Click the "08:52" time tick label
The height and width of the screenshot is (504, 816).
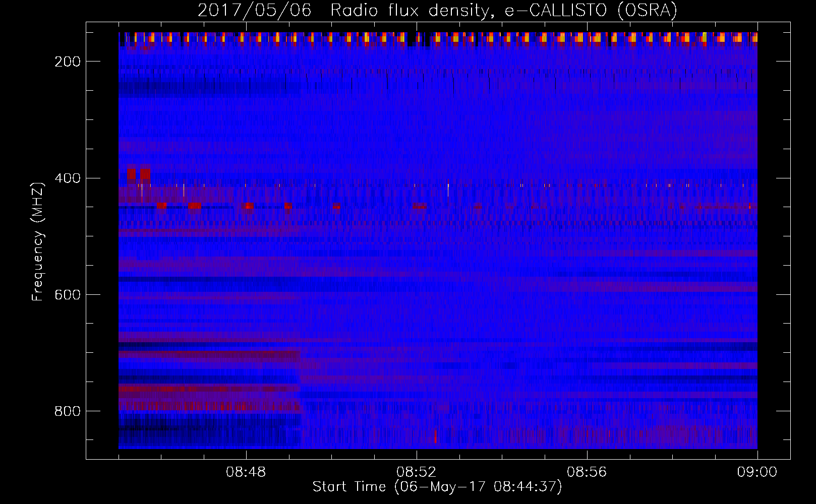tap(417, 472)
